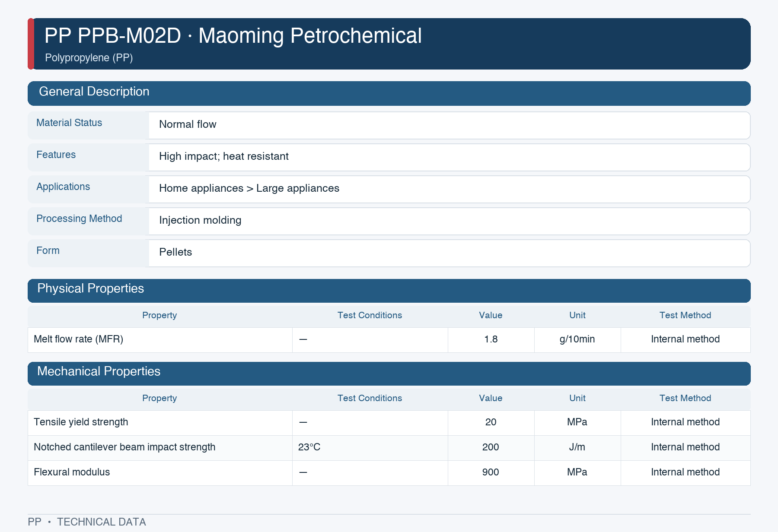Click Test Conditions header in Physical Properties
778x532 pixels.
click(370, 315)
